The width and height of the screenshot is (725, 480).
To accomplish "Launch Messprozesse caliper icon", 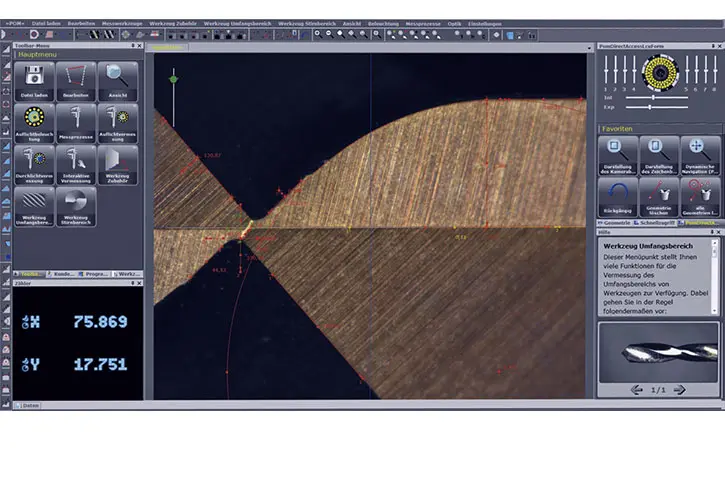I will [x=76, y=122].
